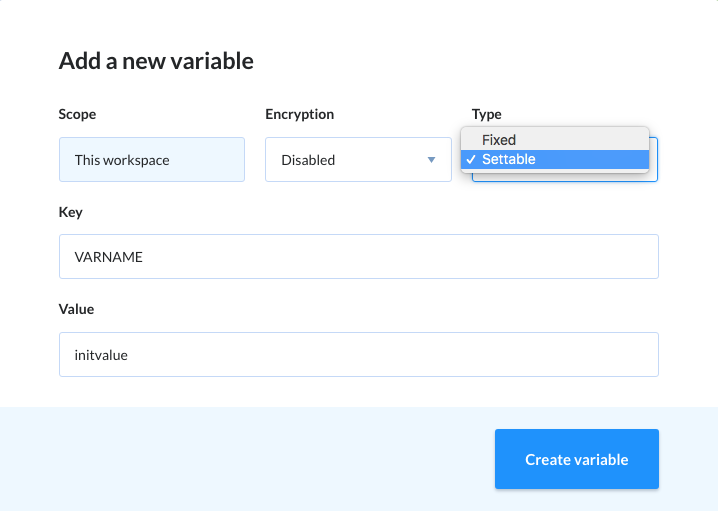Viewport: 718px width, 511px height.
Task: Click the Type label above the list
Action: 486,114
